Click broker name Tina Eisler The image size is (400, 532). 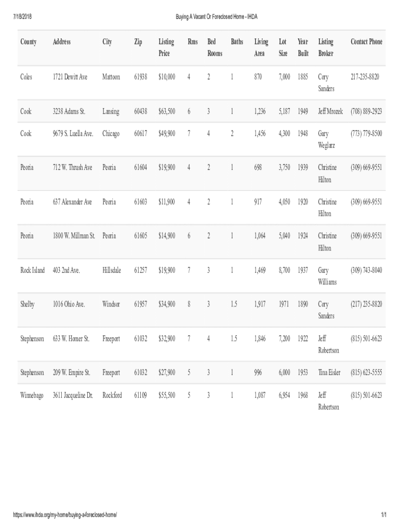click(x=330, y=373)
